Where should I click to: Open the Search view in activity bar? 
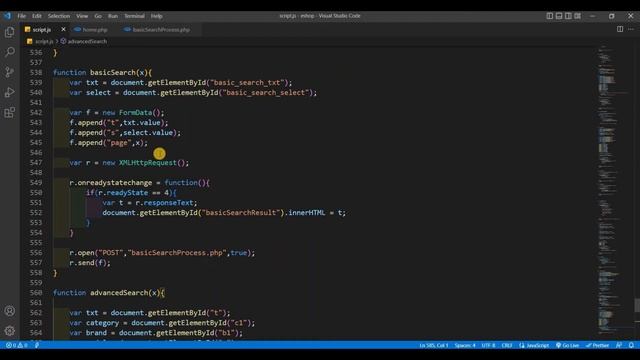pos(10,52)
